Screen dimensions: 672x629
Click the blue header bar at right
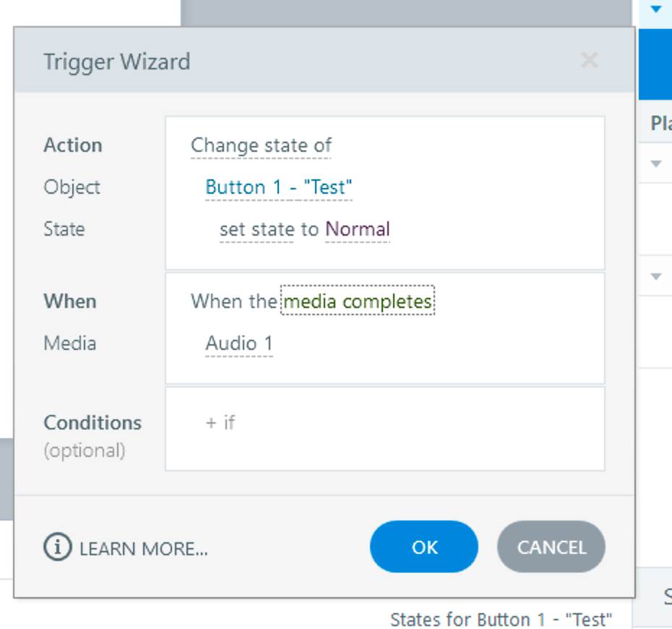[655, 65]
